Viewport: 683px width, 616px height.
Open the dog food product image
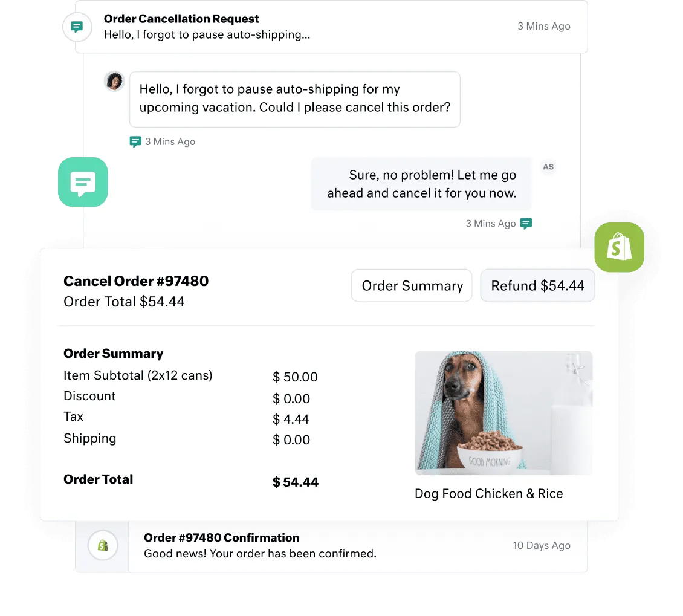click(x=503, y=413)
